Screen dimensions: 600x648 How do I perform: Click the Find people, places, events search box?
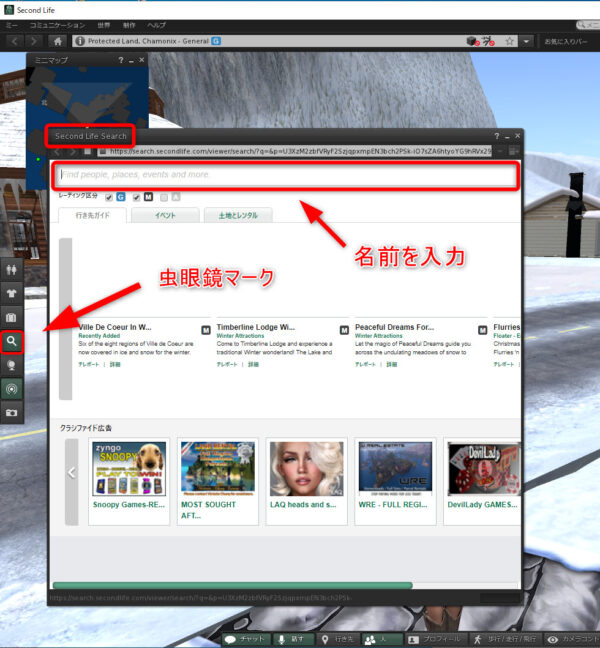286,176
